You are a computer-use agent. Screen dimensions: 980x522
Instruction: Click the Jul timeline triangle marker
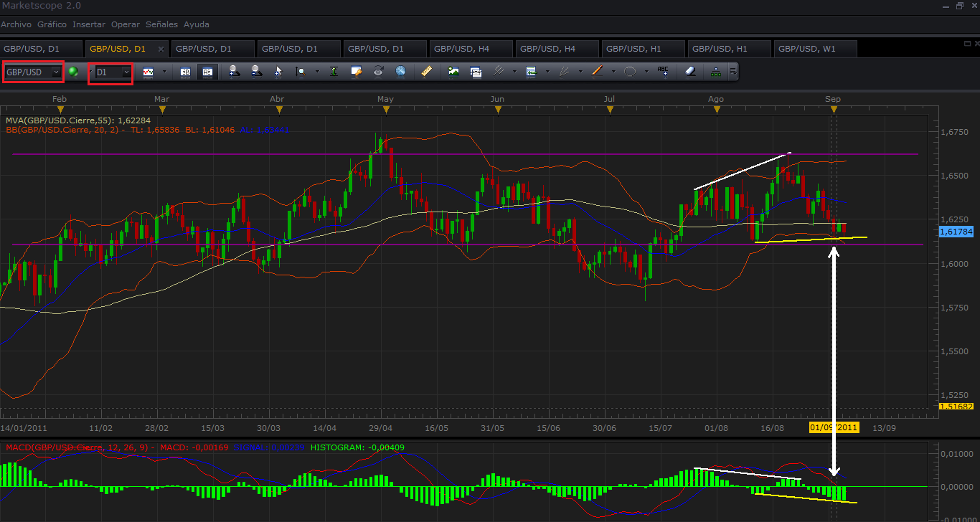(609, 109)
